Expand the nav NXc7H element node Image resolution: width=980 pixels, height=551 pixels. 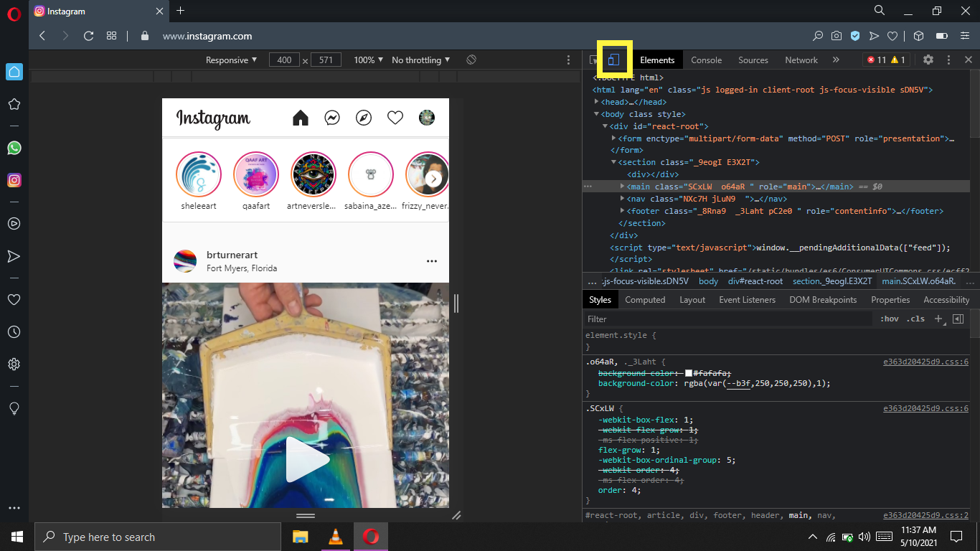point(623,199)
